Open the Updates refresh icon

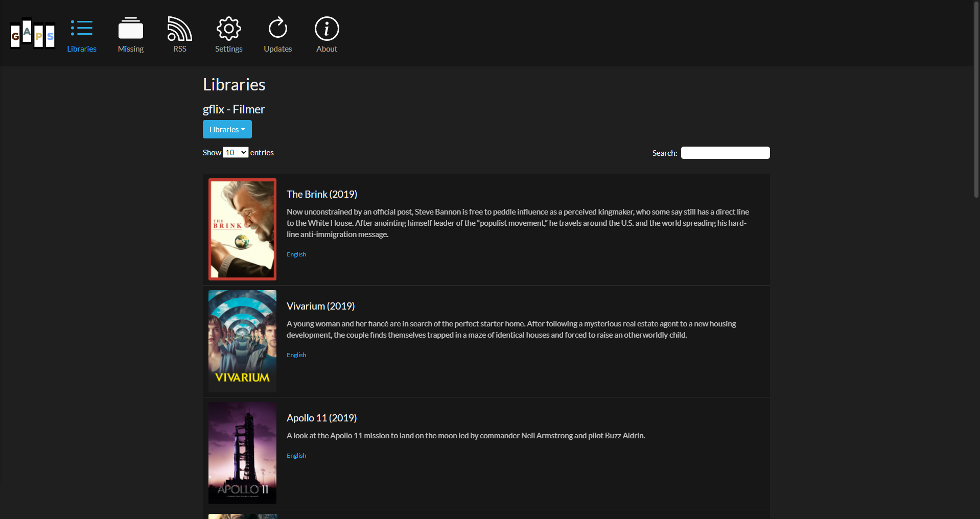click(277, 29)
